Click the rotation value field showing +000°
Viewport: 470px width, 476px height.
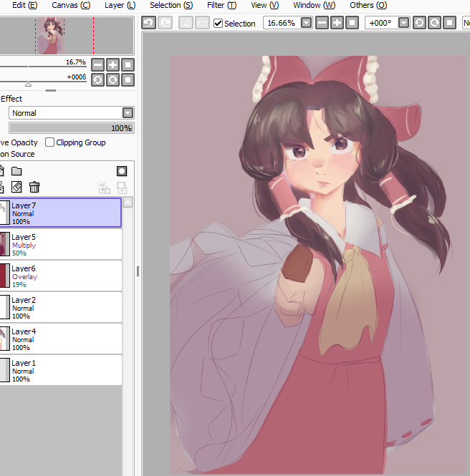pyautogui.click(x=380, y=23)
